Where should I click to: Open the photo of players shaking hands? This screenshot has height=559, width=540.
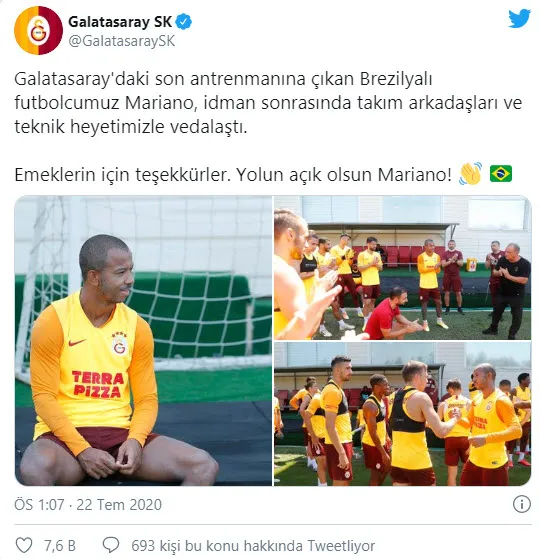coord(402,414)
